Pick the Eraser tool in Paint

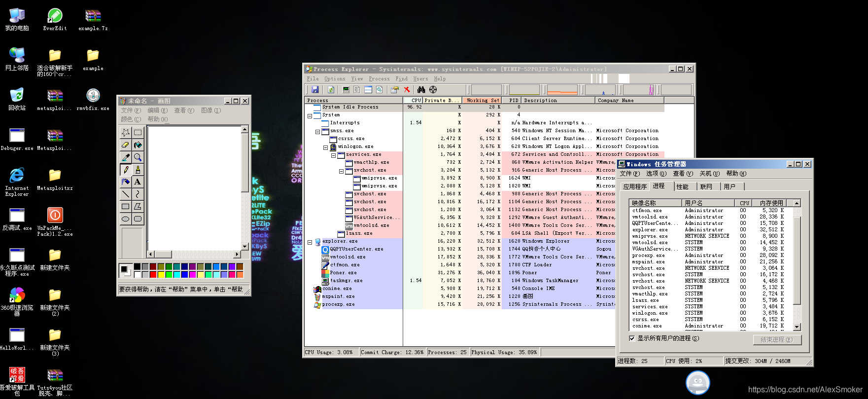pos(126,145)
